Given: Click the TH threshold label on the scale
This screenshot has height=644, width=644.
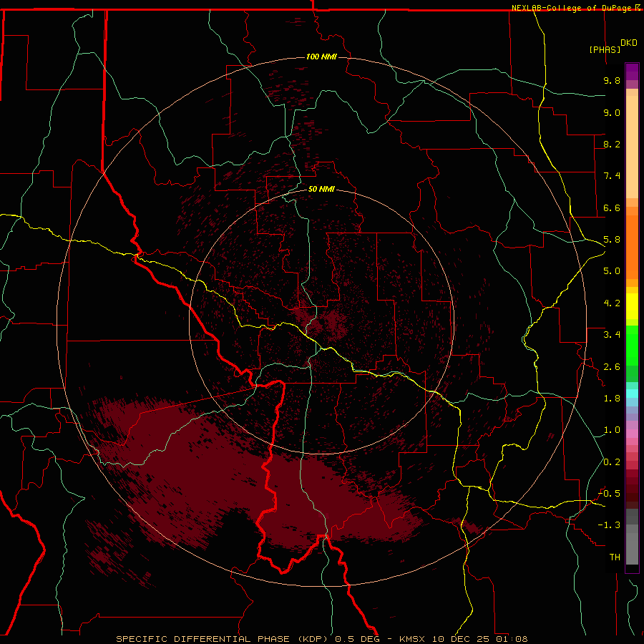Looking at the screenshot, I should (615, 557).
